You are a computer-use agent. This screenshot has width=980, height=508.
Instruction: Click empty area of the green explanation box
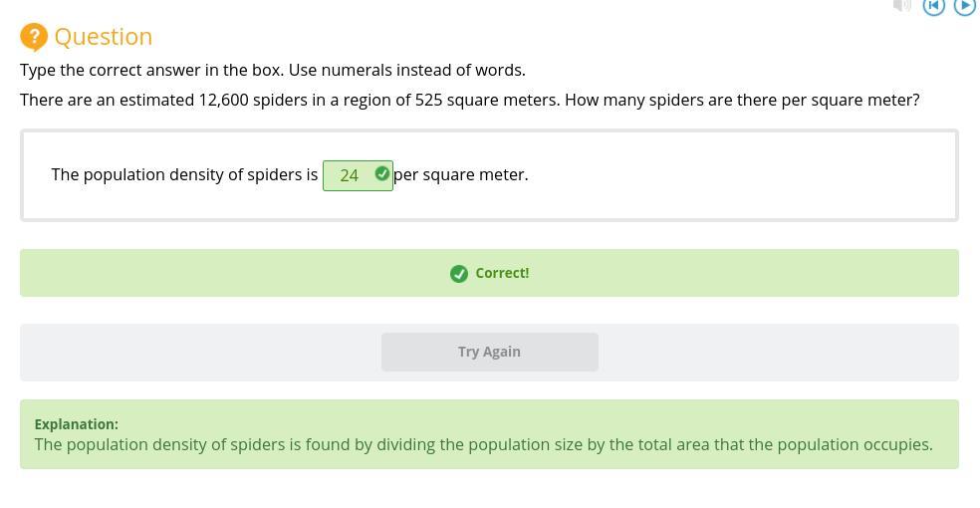(598, 420)
